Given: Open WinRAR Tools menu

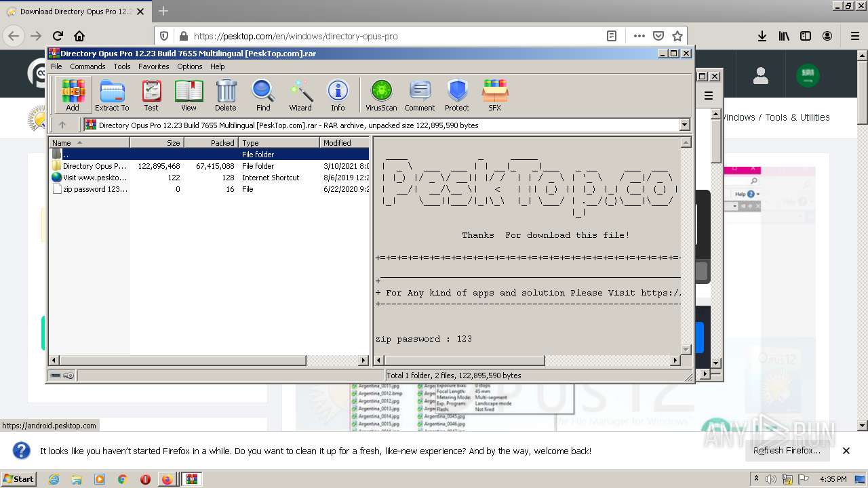Looking at the screenshot, I should click(x=122, y=66).
